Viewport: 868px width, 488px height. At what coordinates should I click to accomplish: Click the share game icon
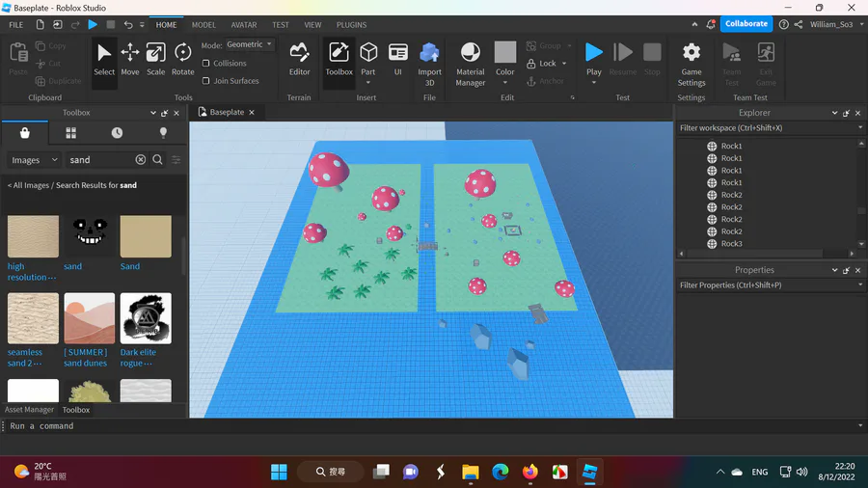point(799,24)
